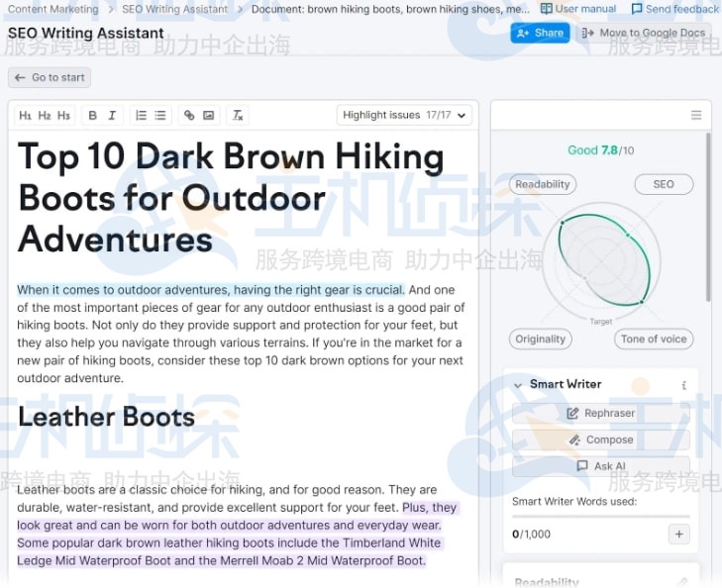The image size is (722, 588).
Task: Add more Smart Writer words with plus
Action: pos(678,535)
